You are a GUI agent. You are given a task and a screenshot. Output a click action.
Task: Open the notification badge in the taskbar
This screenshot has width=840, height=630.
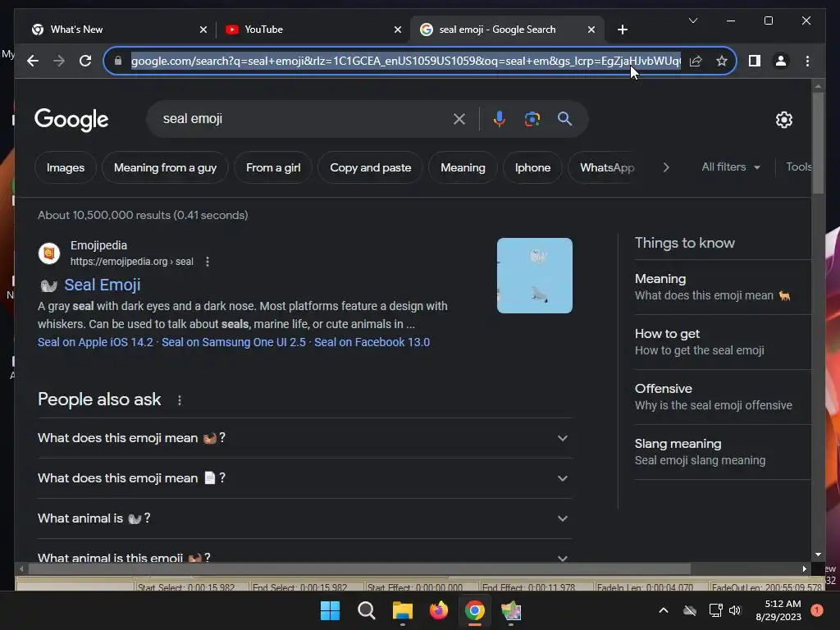pos(817,610)
